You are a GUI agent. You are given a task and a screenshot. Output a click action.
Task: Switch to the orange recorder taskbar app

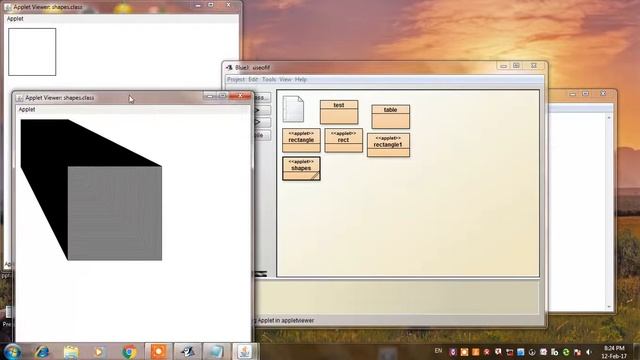158,352
